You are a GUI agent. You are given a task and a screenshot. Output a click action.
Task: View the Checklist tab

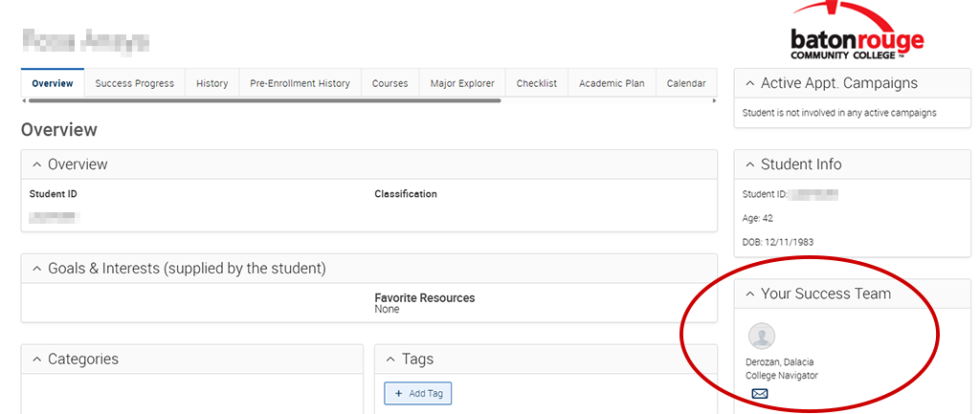(537, 83)
